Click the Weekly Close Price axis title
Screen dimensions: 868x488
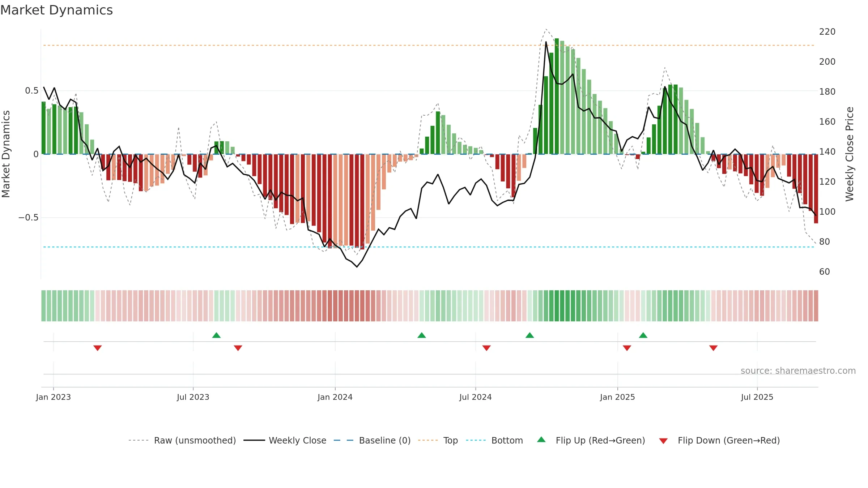[x=850, y=154]
